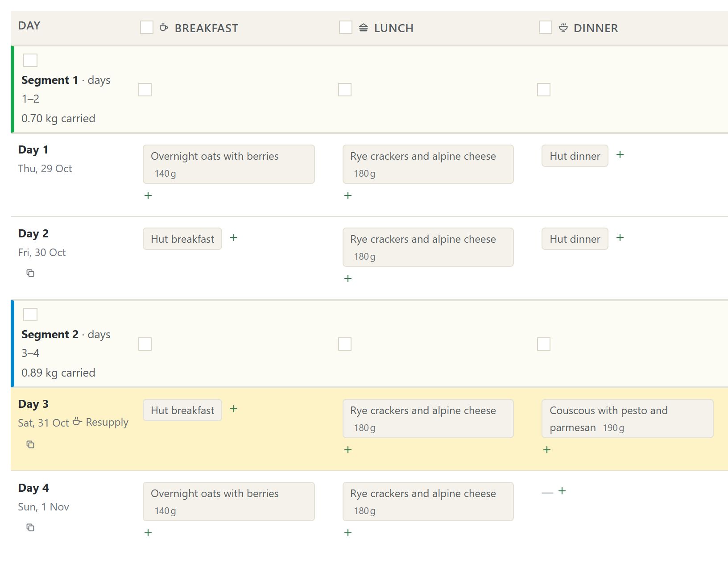Image resolution: width=728 pixels, height=564 pixels.
Task: Open Day 2 Hut dinner chip
Action: point(575,239)
